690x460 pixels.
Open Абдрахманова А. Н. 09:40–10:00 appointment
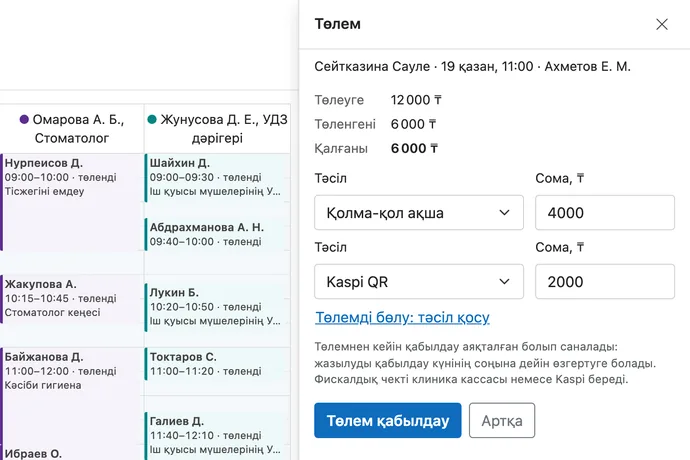point(217,235)
